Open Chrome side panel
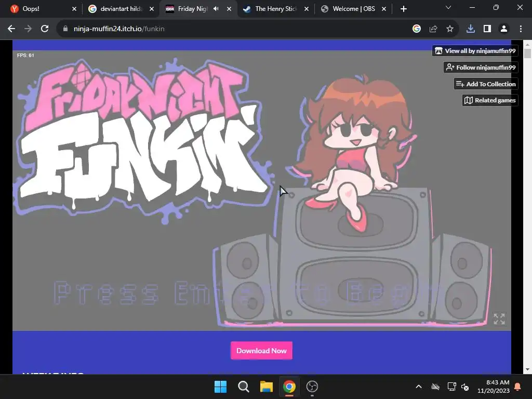532x399 pixels. 487,29
